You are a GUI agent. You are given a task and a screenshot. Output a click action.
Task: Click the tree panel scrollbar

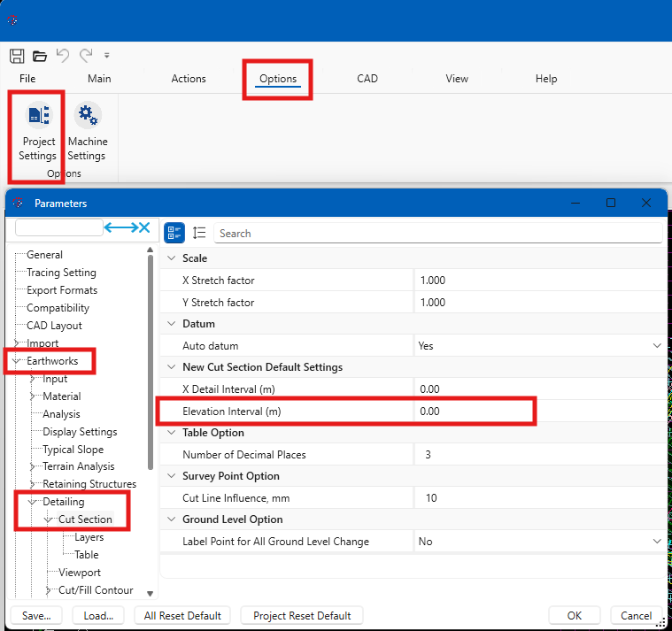pyautogui.click(x=150, y=362)
